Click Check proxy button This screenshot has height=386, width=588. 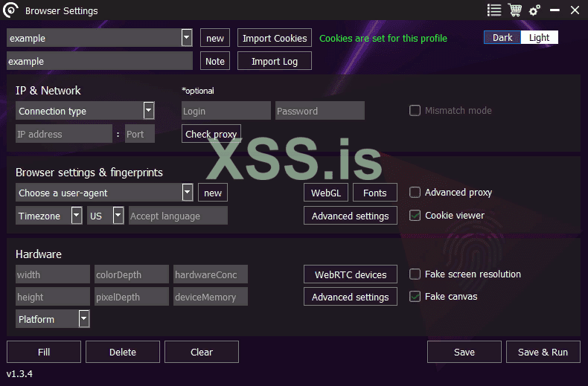coord(211,134)
